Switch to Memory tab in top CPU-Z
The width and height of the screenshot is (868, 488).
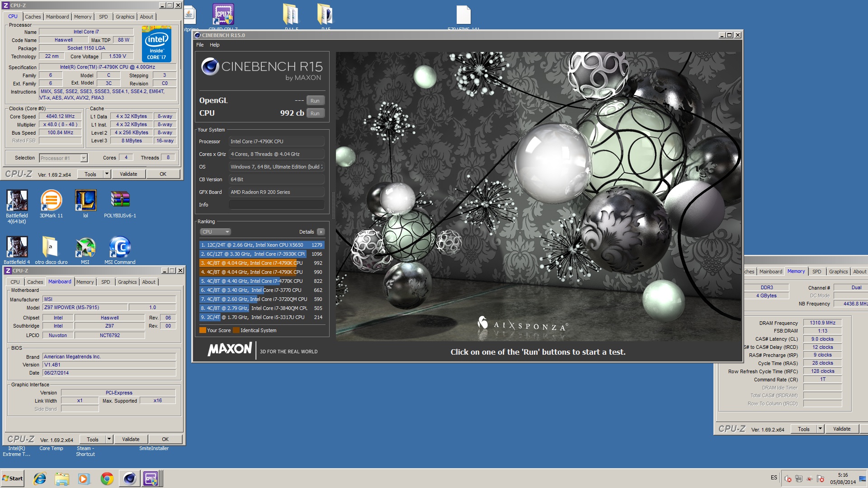[x=83, y=17]
